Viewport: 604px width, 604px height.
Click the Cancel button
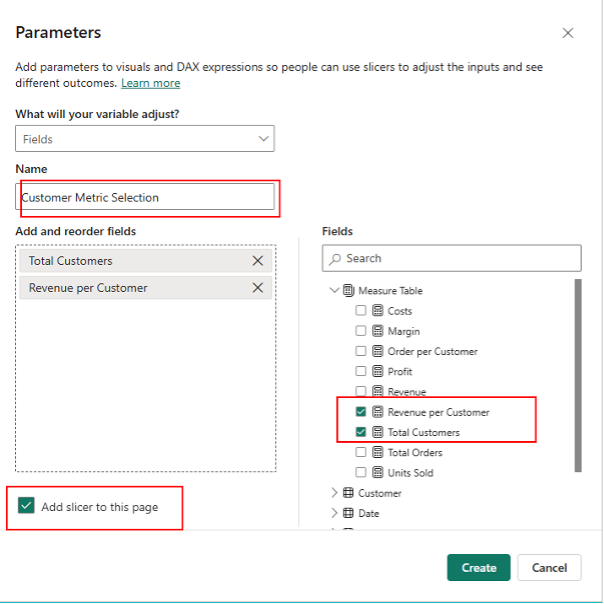tap(549, 567)
